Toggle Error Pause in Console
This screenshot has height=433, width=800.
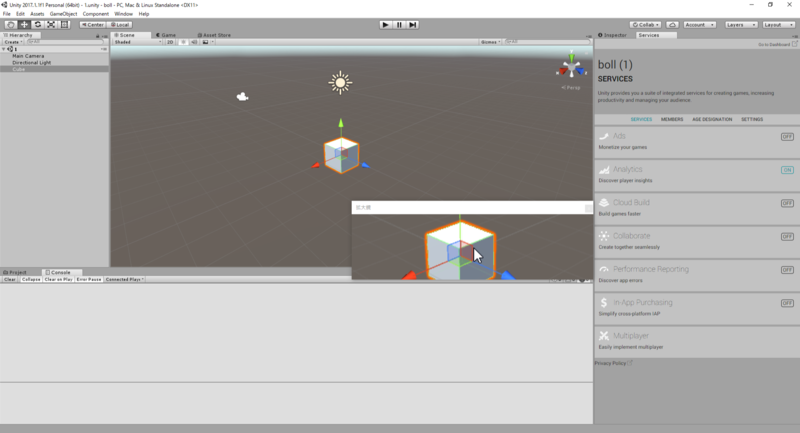tap(89, 279)
